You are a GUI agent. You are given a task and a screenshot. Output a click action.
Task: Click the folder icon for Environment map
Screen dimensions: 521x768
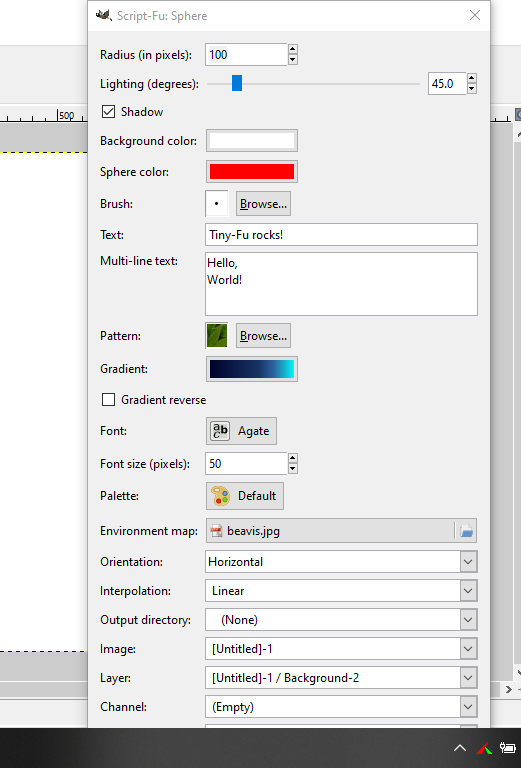pos(466,531)
